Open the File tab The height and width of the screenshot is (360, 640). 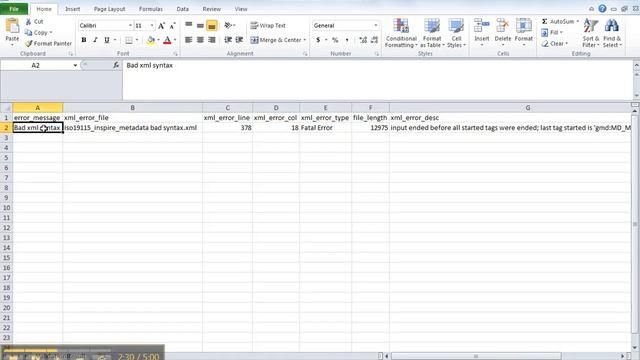click(x=14, y=9)
